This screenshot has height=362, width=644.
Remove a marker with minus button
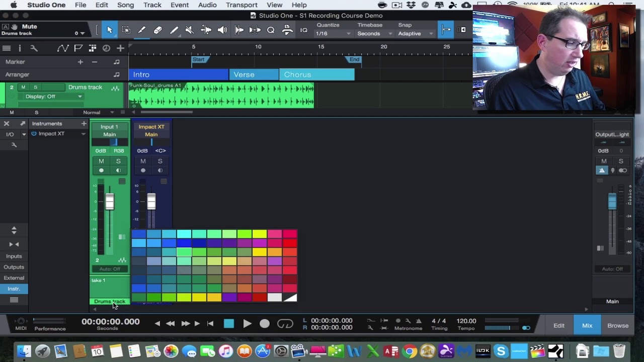pos(94,62)
